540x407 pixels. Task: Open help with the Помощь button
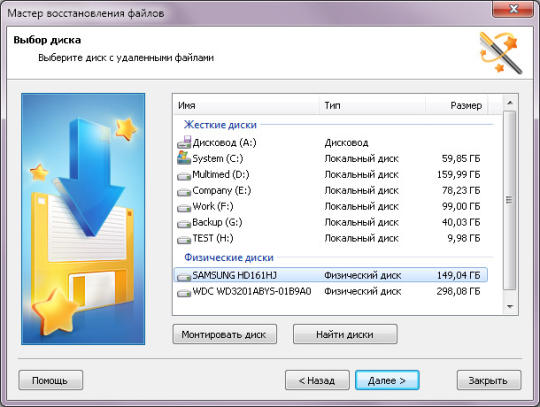pos(51,380)
